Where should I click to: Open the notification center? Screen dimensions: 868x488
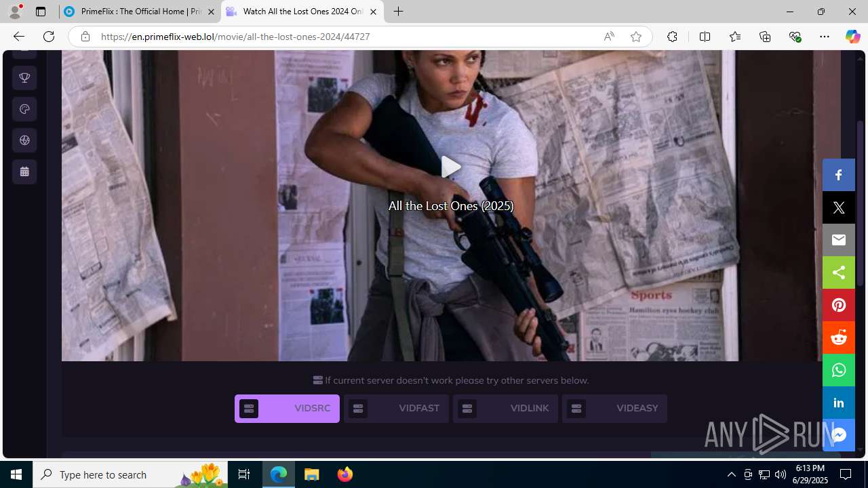click(846, 474)
